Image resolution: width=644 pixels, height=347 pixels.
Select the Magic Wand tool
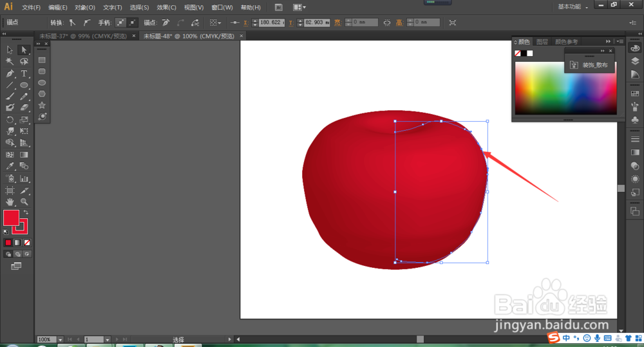click(x=10, y=62)
